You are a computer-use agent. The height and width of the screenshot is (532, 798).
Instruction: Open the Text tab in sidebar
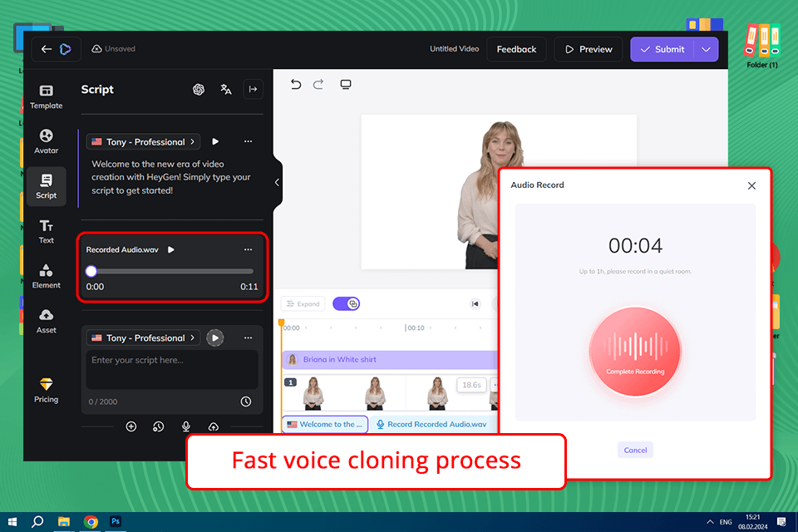[47, 231]
